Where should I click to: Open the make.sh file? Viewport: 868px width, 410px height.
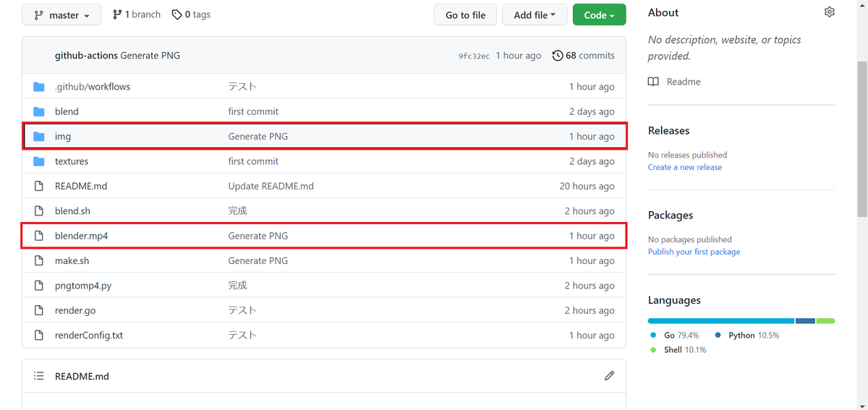pyautogui.click(x=72, y=260)
